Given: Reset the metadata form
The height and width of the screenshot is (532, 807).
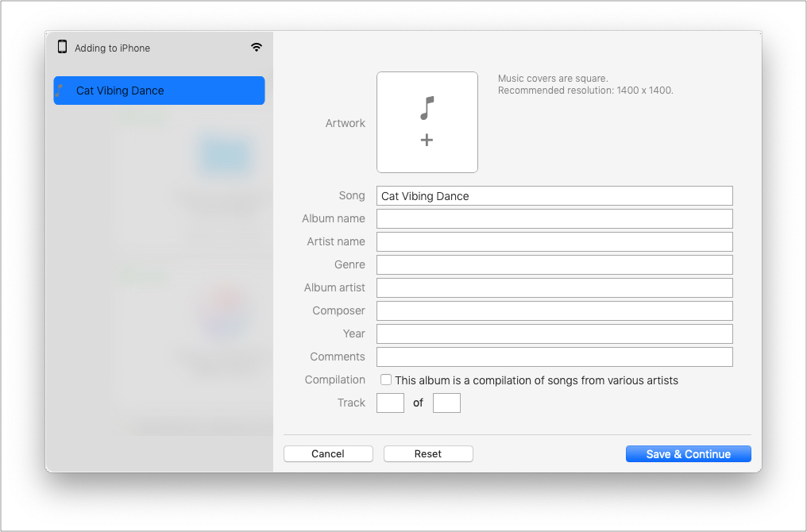Looking at the screenshot, I should tap(428, 454).
